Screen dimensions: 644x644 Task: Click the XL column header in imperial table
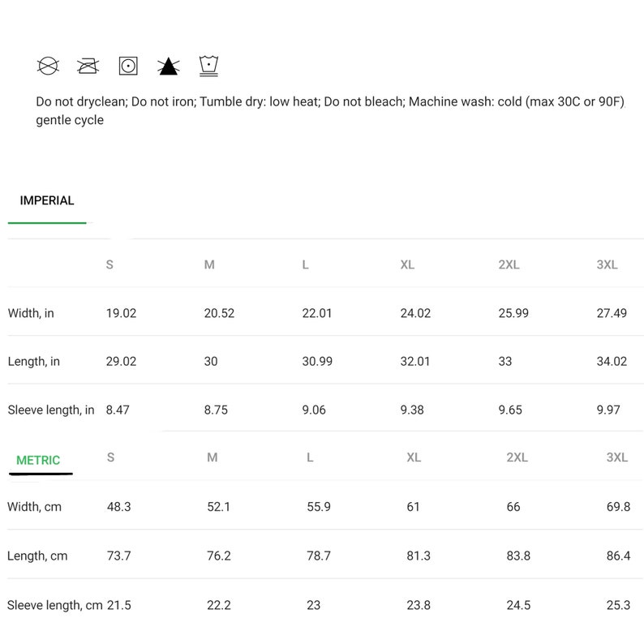(407, 264)
